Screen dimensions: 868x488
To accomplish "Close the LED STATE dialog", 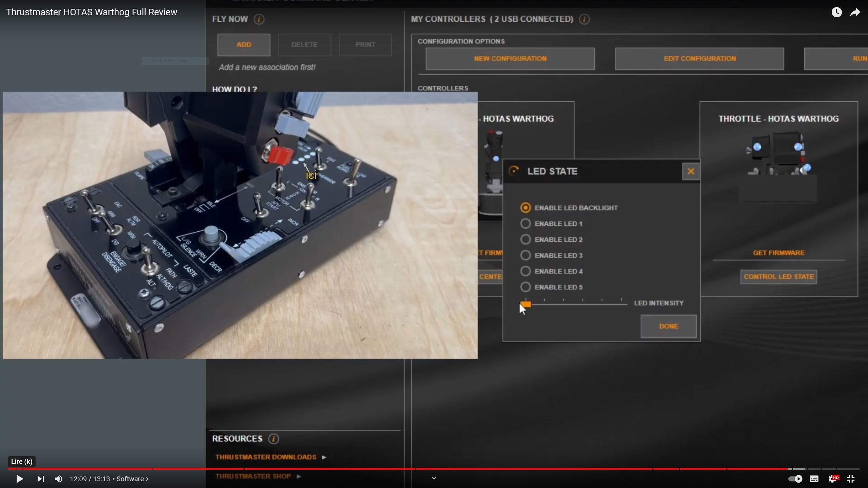I will pos(691,171).
